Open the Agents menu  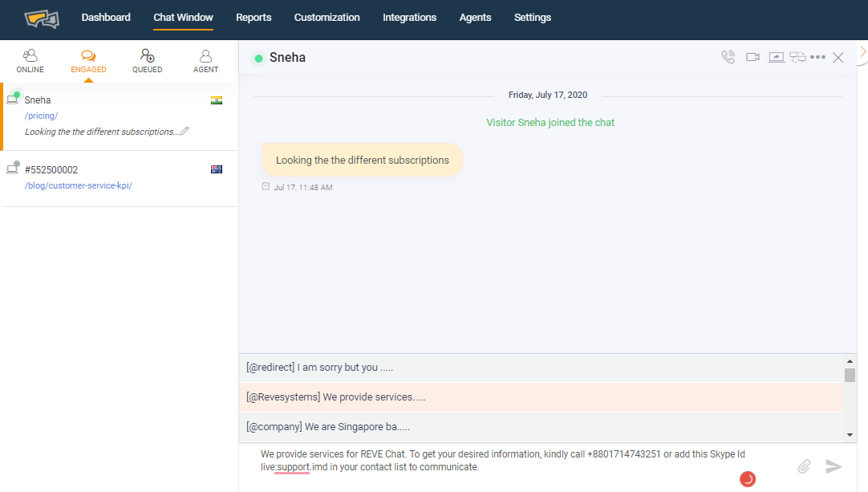pyautogui.click(x=475, y=18)
